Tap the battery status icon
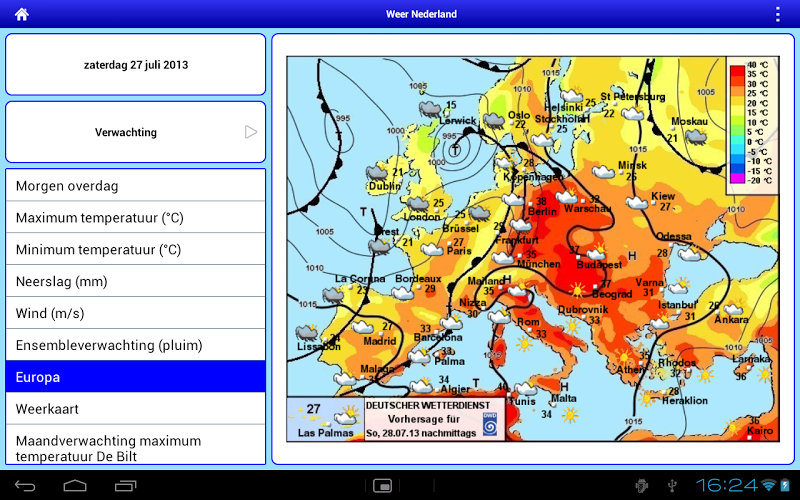The height and width of the screenshot is (500, 800). click(785, 485)
